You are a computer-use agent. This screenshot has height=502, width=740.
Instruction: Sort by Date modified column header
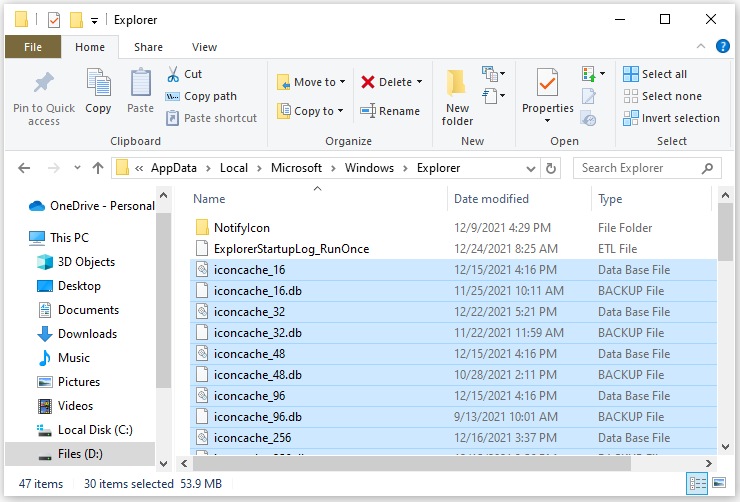click(491, 199)
